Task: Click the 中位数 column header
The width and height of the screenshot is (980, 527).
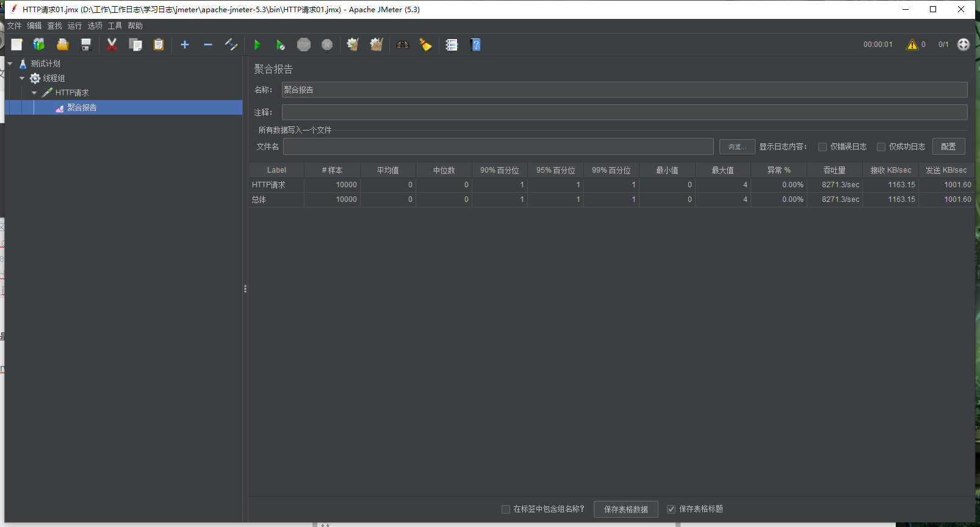Action: point(444,170)
